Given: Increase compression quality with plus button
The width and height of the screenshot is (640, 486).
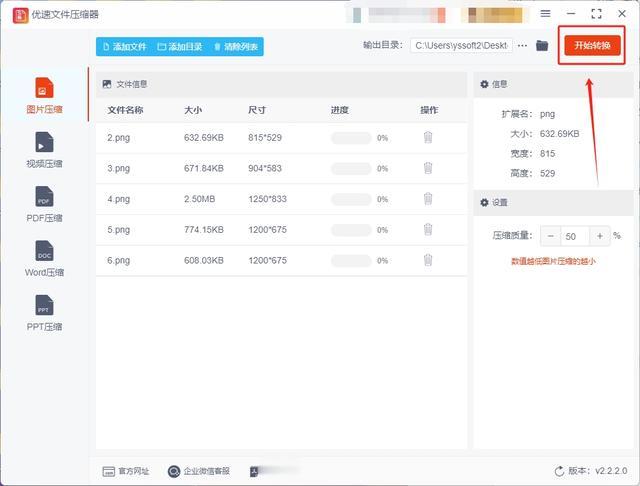Looking at the screenshot, I should [x=600, y=236].
